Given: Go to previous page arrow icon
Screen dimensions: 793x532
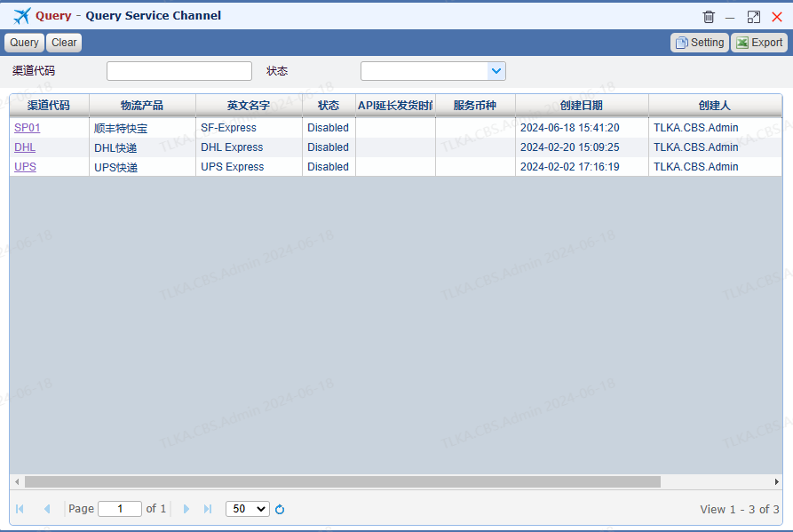Looking at the screenshot, I should click(47, 509).
